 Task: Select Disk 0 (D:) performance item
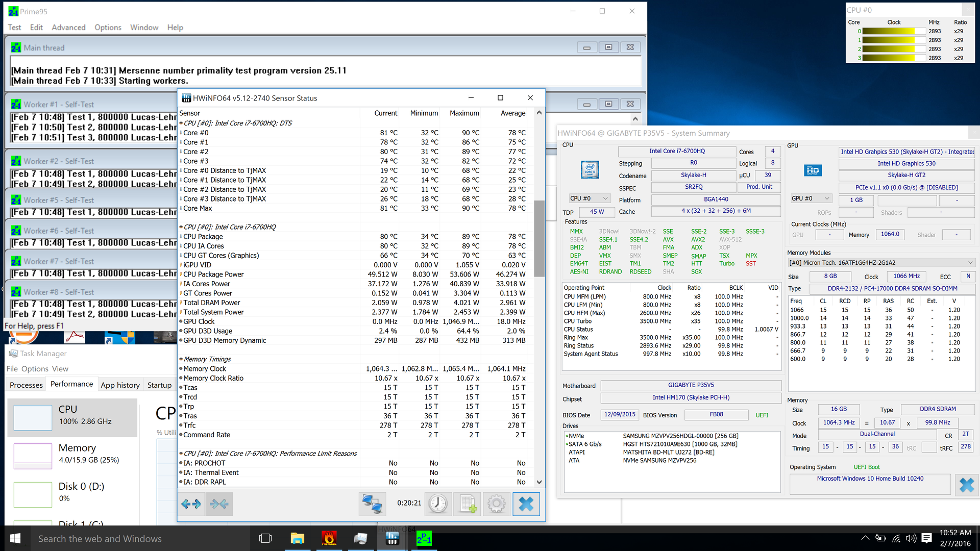click(x=72, y=494)
